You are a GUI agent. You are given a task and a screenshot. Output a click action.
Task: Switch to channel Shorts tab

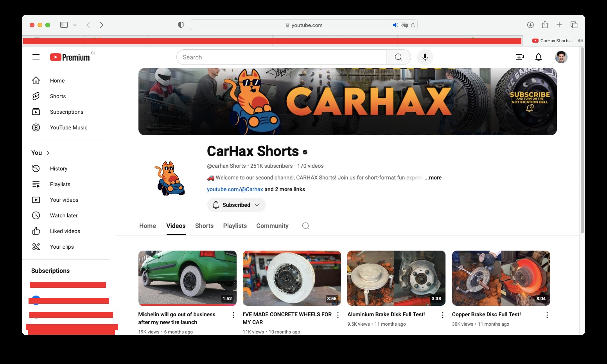(x=204, y=226)
